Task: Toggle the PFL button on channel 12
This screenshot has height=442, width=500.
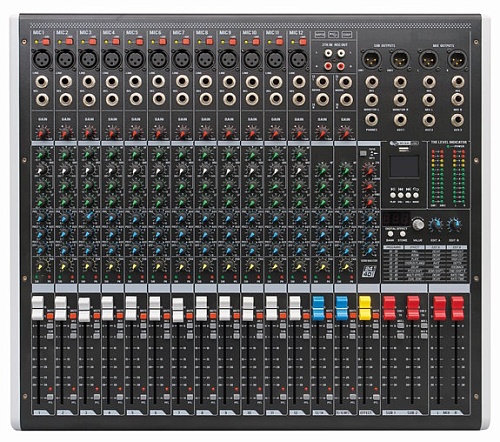Action: [x=307, y=397]
